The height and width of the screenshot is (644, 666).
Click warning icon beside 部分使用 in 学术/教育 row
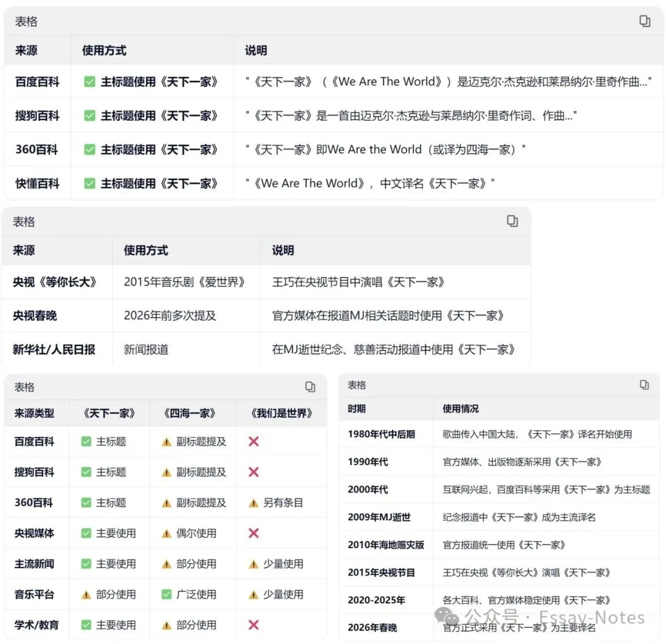click(166, 625)
